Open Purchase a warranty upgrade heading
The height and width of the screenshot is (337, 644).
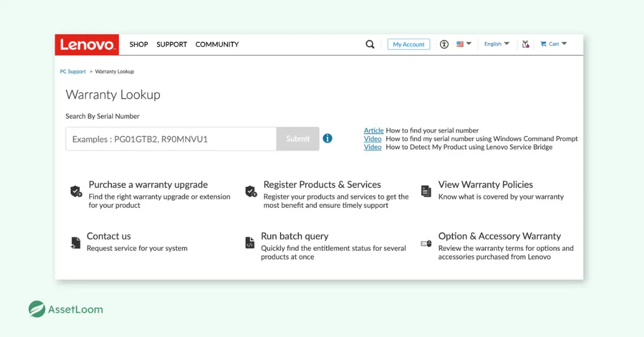[x=148, y=185]
